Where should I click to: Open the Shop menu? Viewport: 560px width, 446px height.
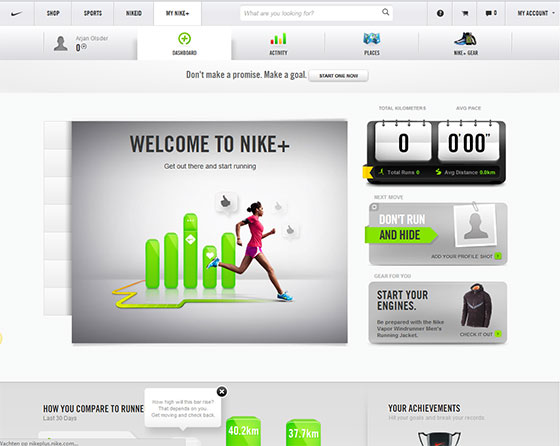tap(53, 13)
